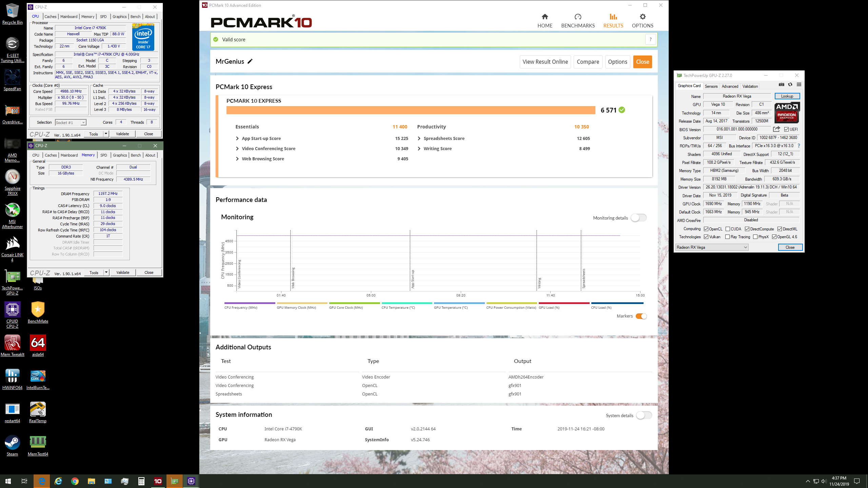Click View Result Online button

[545, 62]
